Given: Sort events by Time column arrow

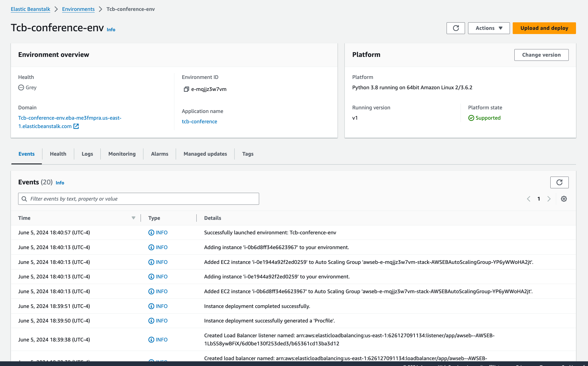Looking at the screenshot, I should [x=133, y=218].
